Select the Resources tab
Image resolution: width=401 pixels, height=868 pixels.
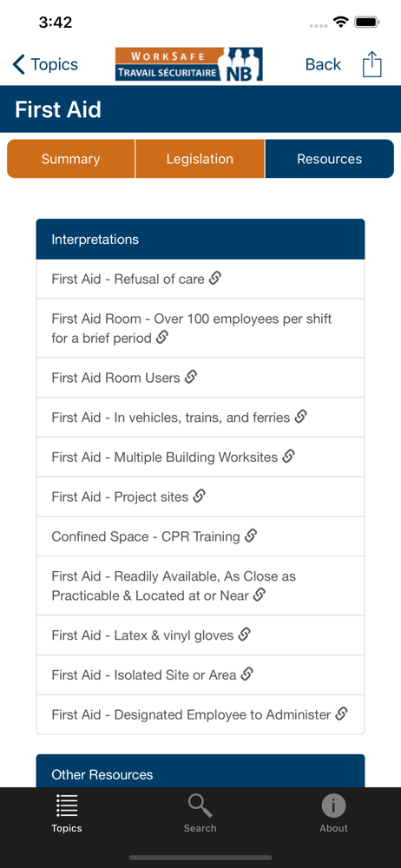(330, 159)
